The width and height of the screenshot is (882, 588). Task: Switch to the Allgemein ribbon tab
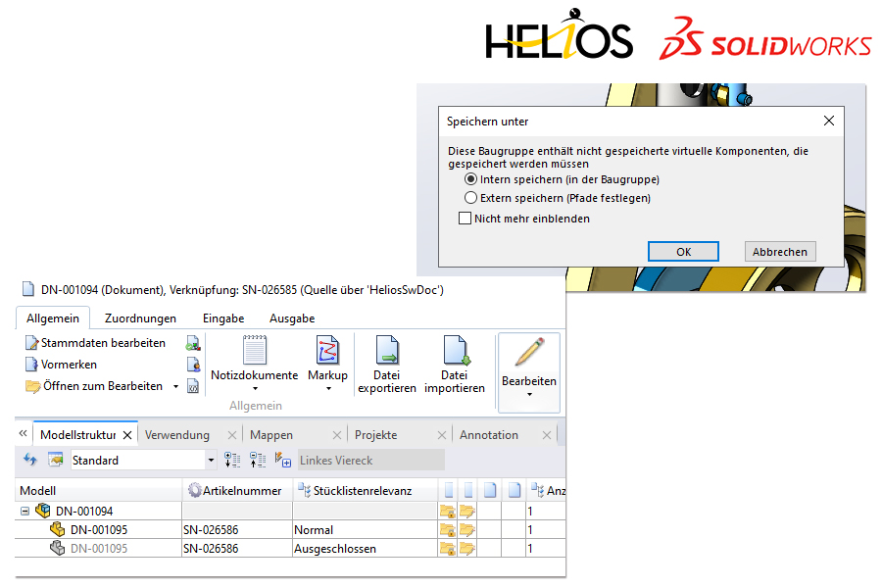pos(53,318)
